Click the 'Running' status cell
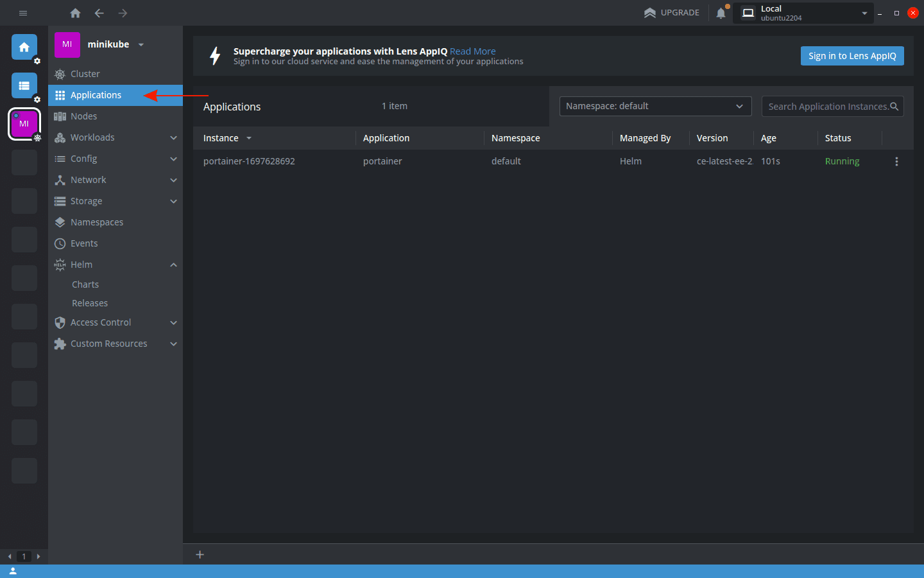The image size is (924, 578). 842,161
